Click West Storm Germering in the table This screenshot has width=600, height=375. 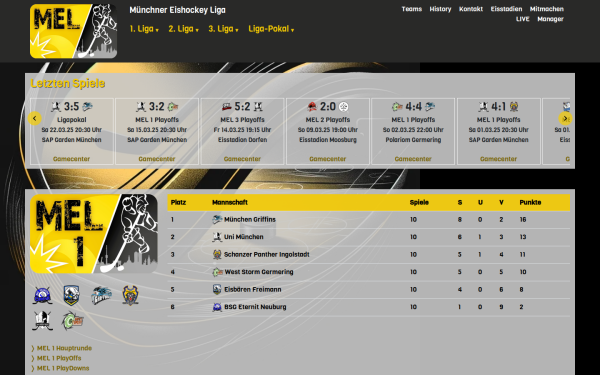point(259,272)
